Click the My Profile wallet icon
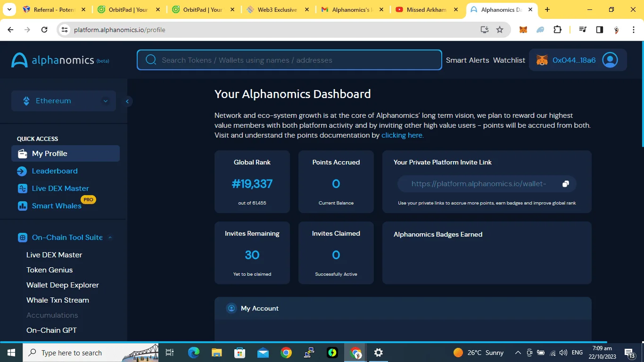 click(x=22, y=154)
